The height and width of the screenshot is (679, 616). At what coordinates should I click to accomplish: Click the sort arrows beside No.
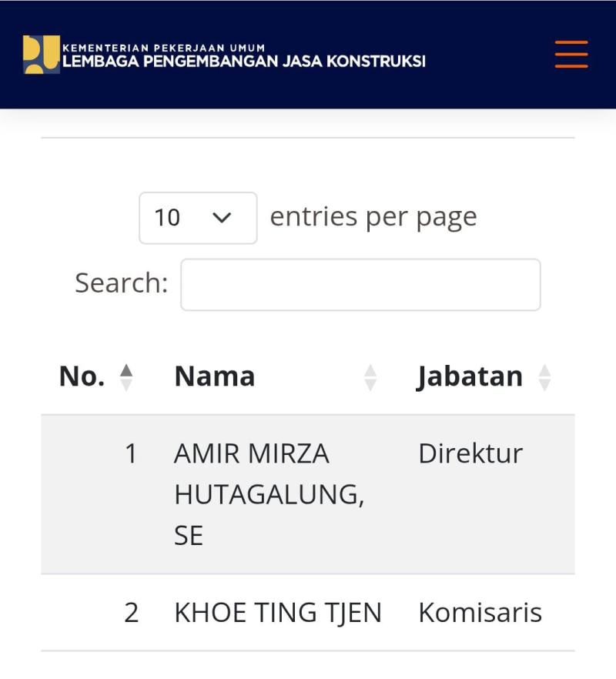coord(126,377)
